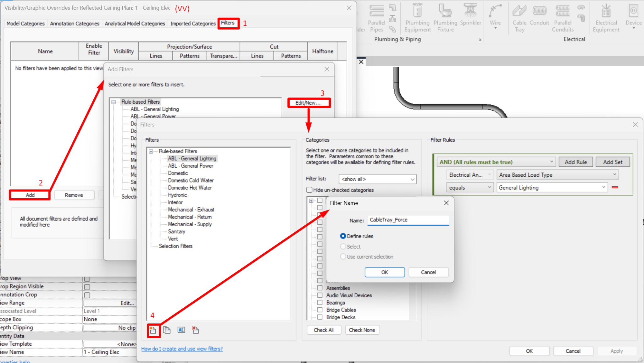Select the Conduit ribbon tool
Viewport: 644px width, 363px height.
coord(539,15)
